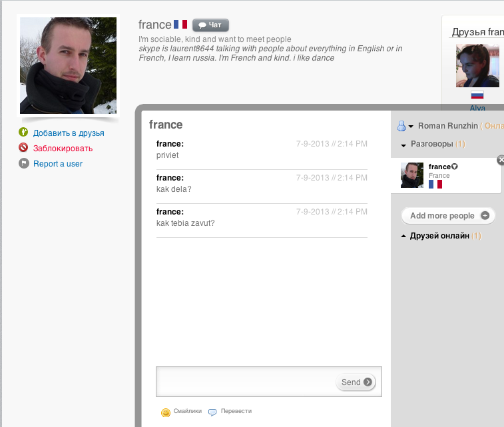Open the Смайлики link
Image resolution: width=504 pixels, height=427 pixels.
pyautogui.click(x=188, y=411)
